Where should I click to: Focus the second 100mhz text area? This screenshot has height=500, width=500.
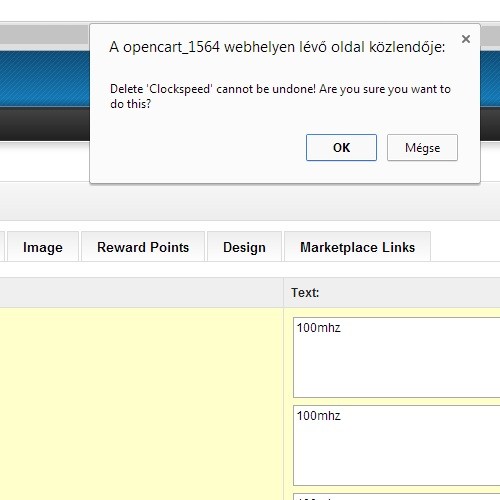[x=397, y=445]
